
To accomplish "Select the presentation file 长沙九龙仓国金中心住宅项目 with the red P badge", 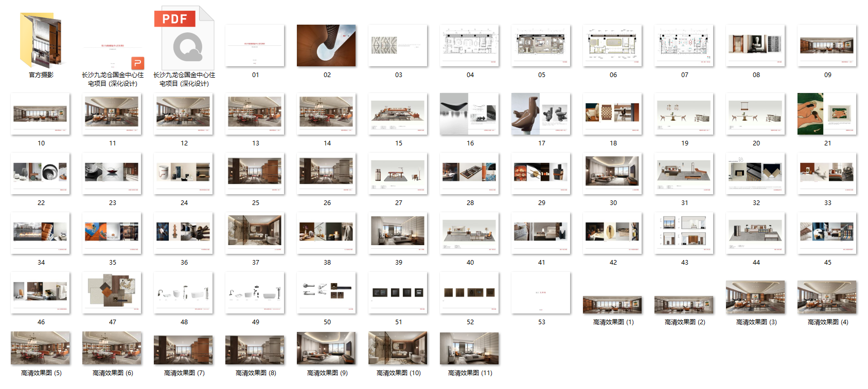I will (x=112, y=54).
